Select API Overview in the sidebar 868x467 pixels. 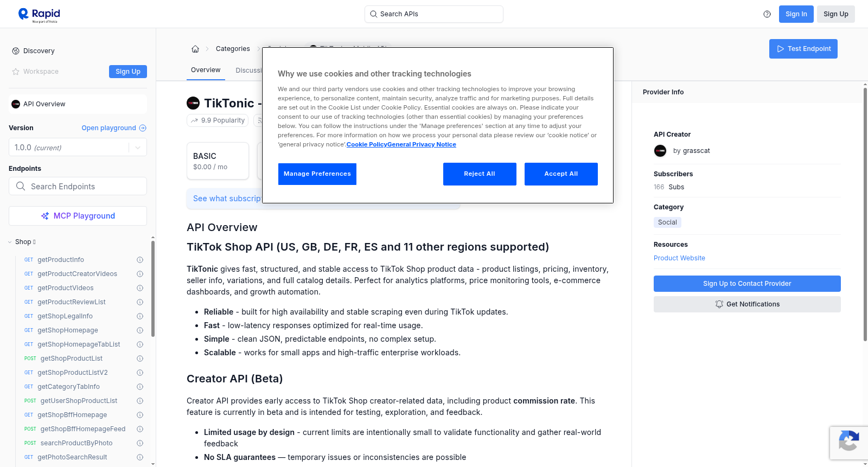click(78, 104)
